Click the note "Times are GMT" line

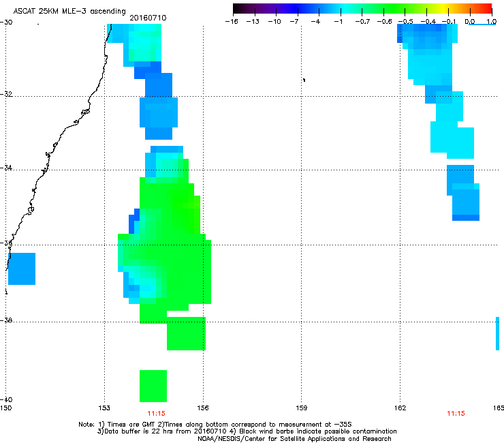click(x=215, y=425)
